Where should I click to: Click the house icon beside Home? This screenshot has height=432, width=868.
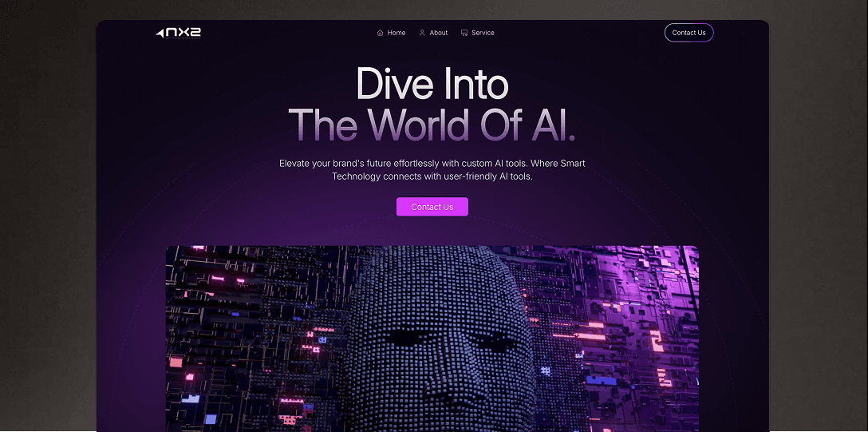click(x=381, y=33)
